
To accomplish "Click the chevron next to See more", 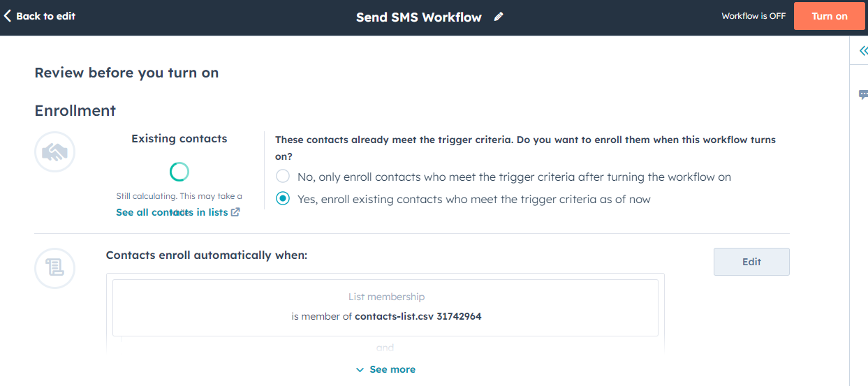I will point(360,370).
